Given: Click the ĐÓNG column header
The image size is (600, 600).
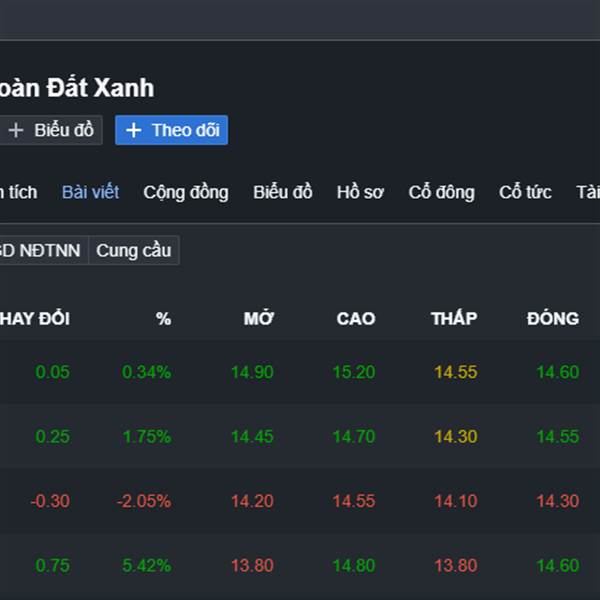Looking at the screenshot, I should pyautogui.click(x=553, y=319).
